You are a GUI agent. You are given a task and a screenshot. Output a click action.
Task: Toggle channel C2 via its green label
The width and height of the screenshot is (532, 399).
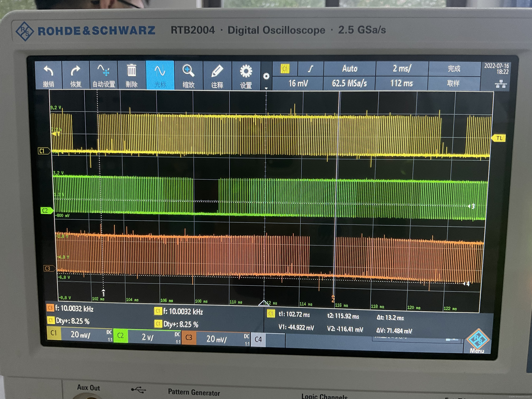tap(120, 336)
